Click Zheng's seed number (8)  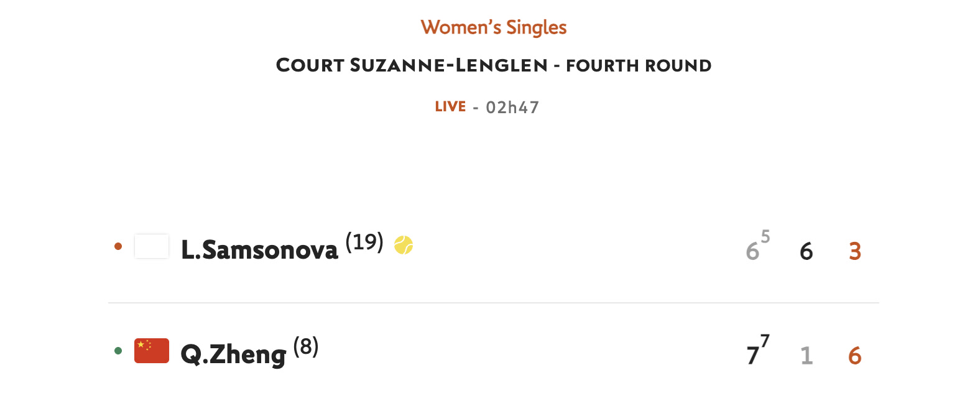306,346
